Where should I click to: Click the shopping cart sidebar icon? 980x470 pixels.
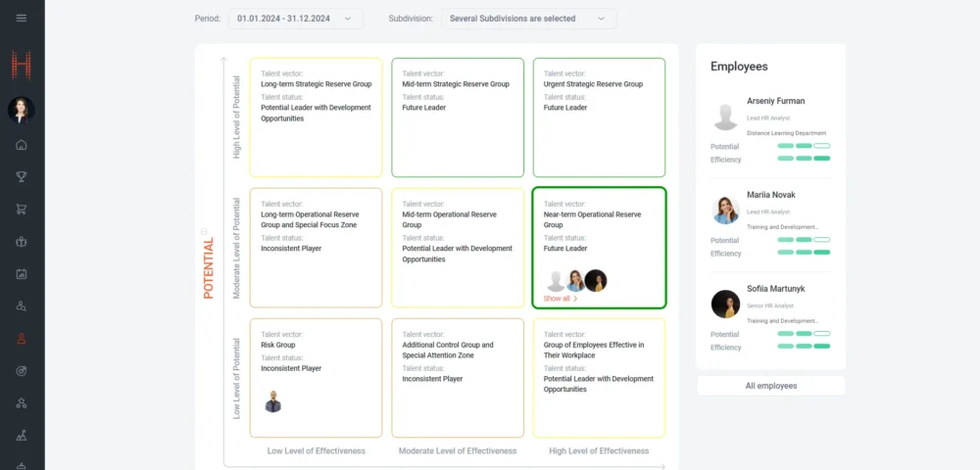22,209
